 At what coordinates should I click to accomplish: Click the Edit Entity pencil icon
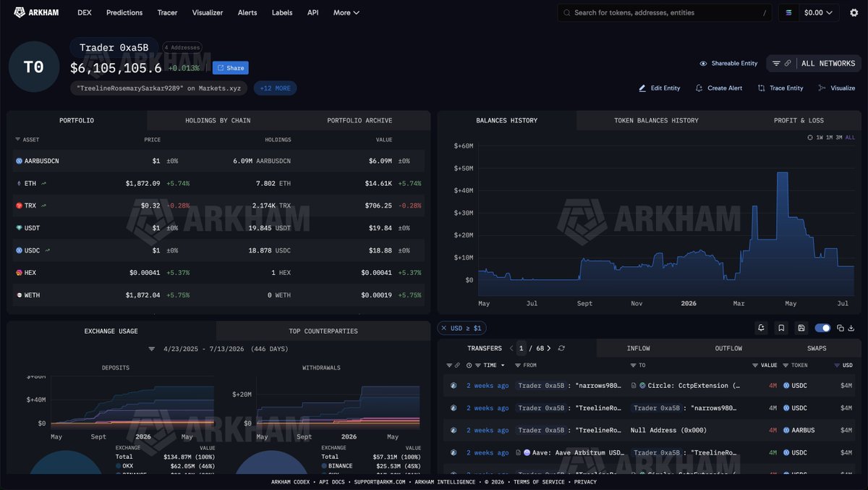point(642,88)
